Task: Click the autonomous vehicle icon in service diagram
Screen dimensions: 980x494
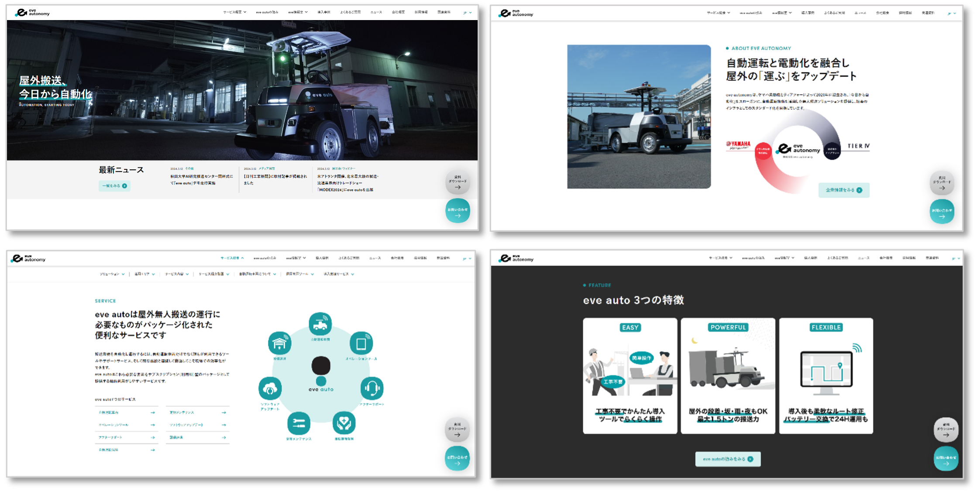Action: tap(320, 324)
